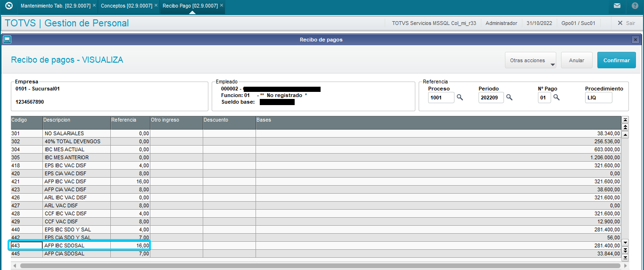The image size is (644, 270).
Task: Jump to last row with bottom arrow icon
Action: point(626,257)
